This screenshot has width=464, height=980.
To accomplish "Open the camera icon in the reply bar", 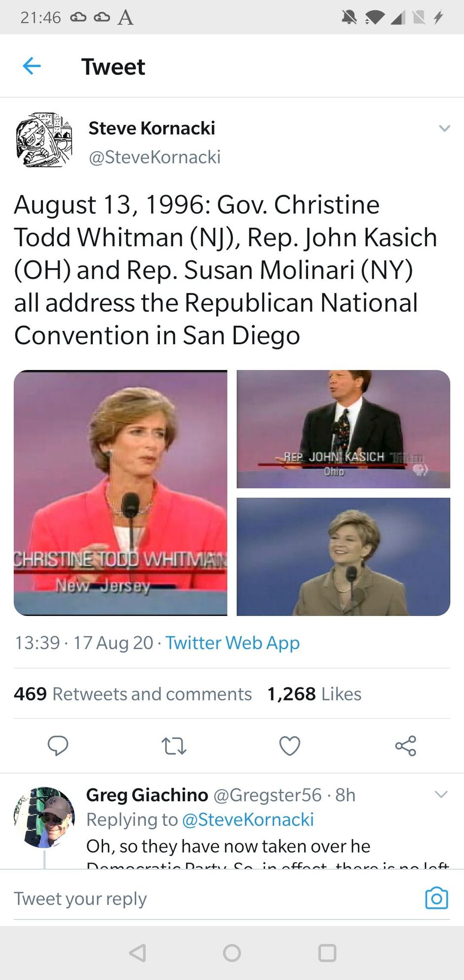I will pyautogui.click(x=436, y=898).
